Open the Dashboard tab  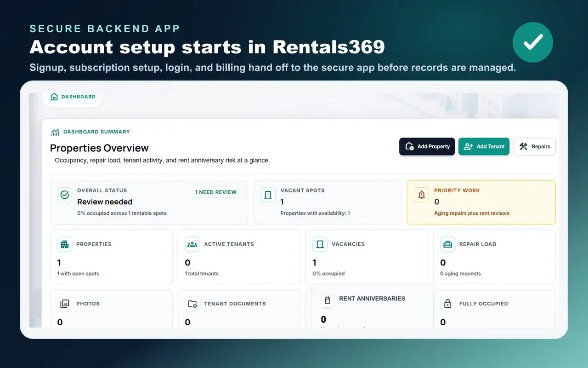click(x=73, y=98)
